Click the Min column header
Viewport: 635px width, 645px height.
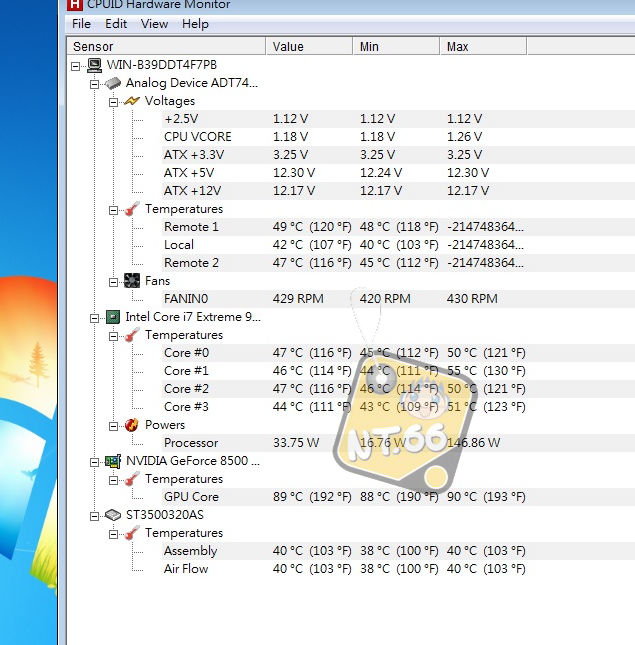click(396, 46)
